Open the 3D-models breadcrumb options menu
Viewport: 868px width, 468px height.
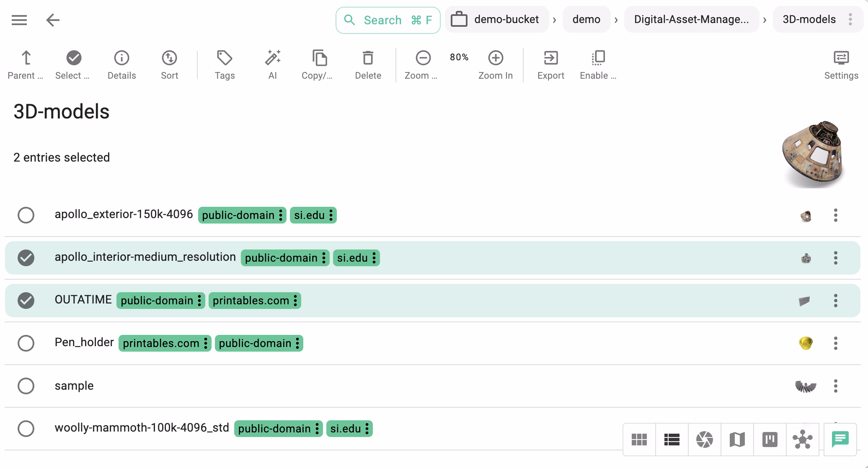850,19
